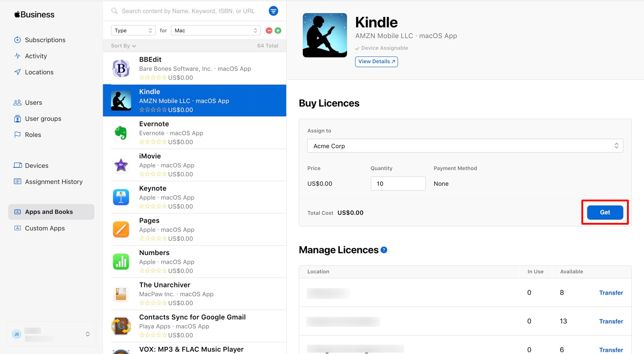The height and width of the screenshot is (354, 644).
Task: Select the Activity sidebar label
Action: click(36, 56)
